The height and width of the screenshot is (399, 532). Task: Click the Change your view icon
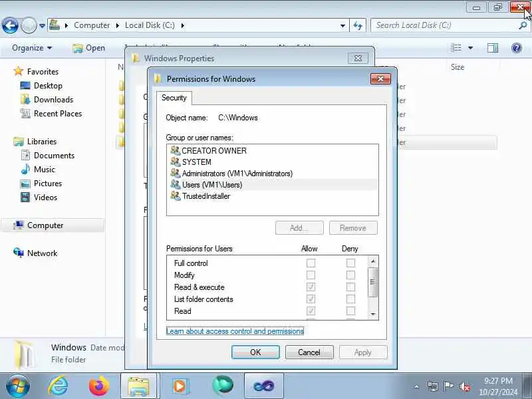point(456,48)
